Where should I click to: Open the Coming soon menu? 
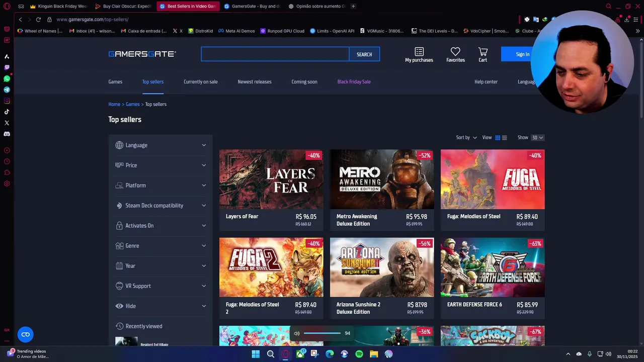304,82
